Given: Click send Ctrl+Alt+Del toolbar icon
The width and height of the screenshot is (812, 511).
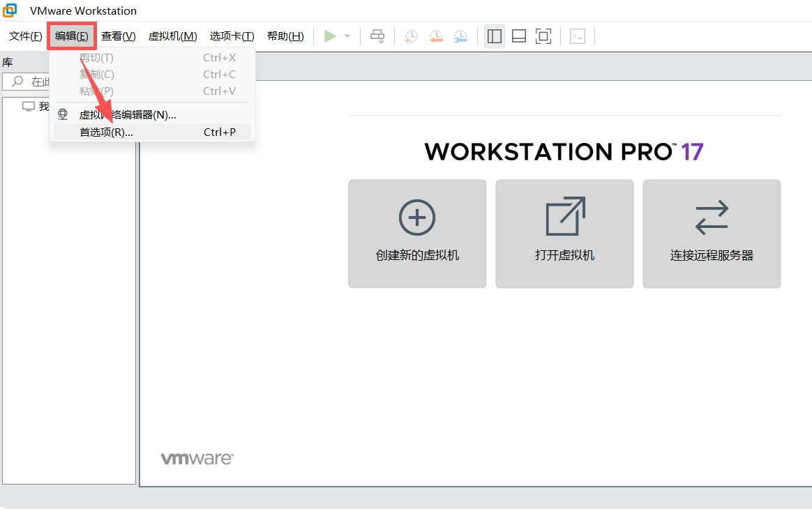Looking at the screenshot, I should click(x=377, y=36).
